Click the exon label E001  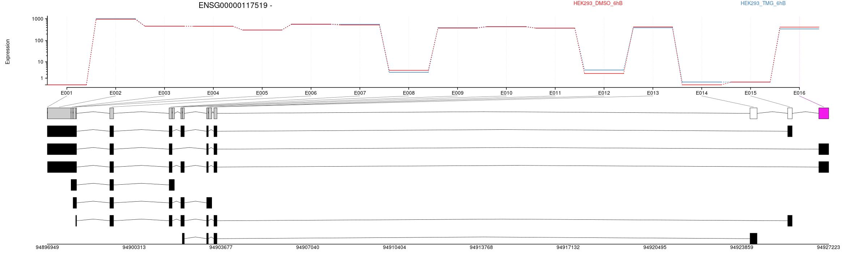pos(67,93)
